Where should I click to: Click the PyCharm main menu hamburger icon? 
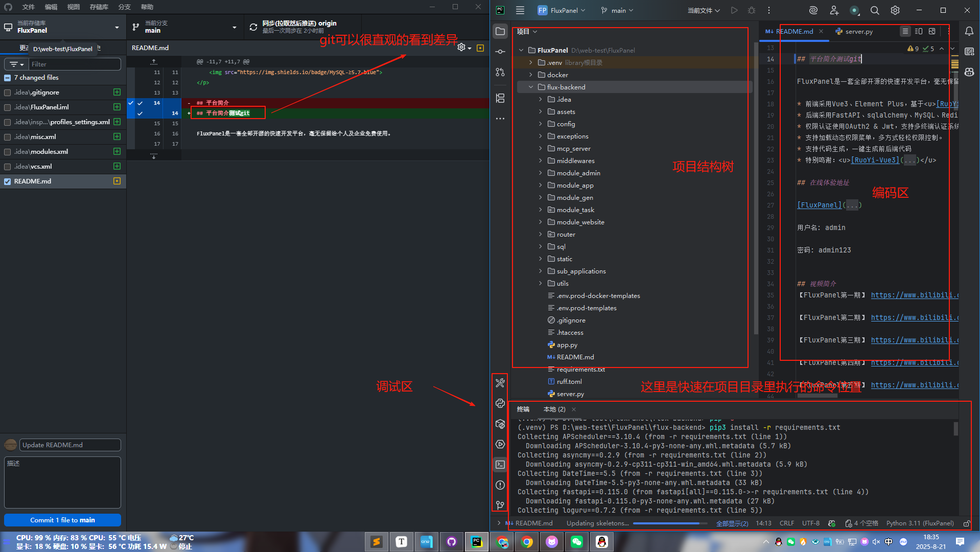coord(520,10)
